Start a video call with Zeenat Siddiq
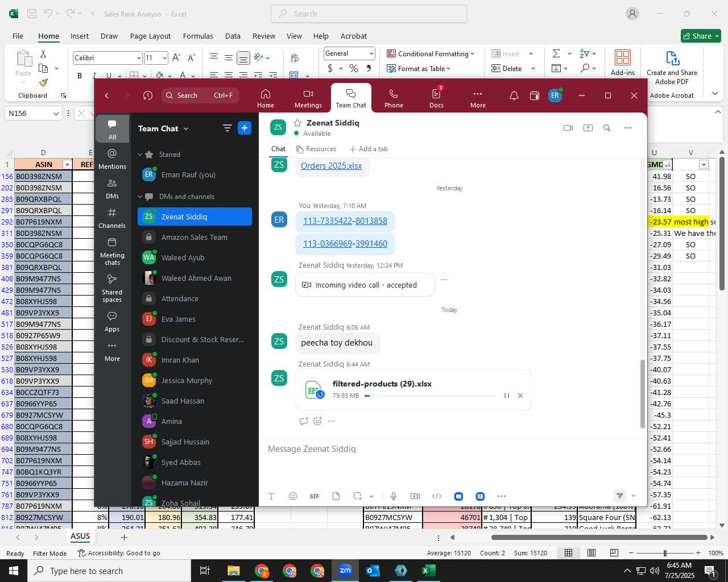Viewport: 728px width, 582px height. (568, 128)
